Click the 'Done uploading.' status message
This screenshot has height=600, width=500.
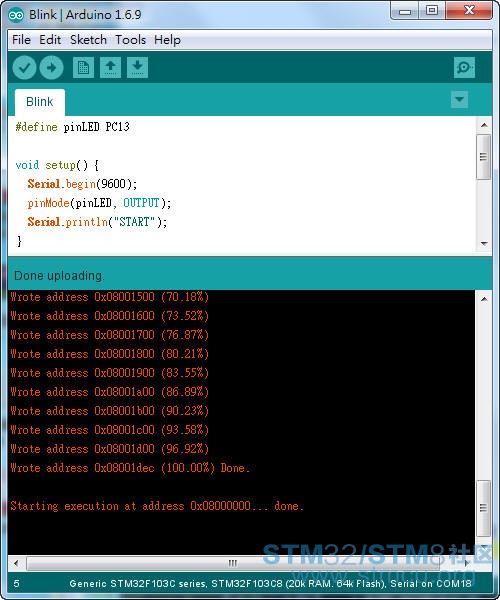[59, 276]
